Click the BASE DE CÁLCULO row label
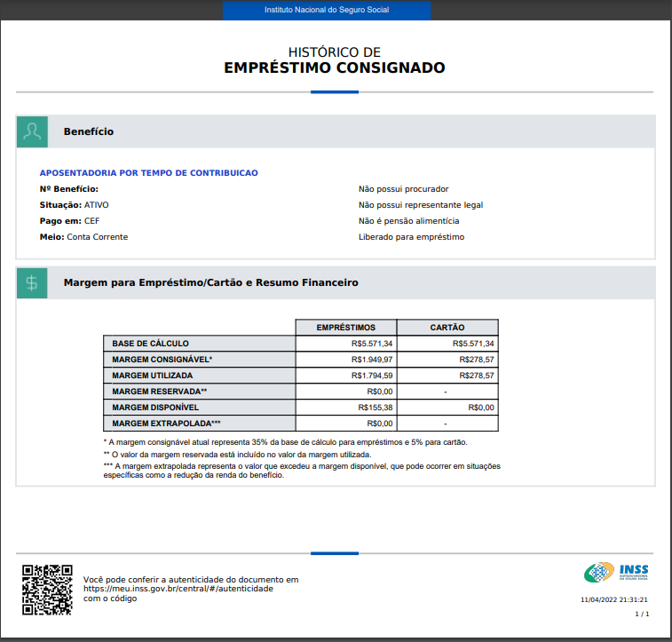 coord(150,344)
